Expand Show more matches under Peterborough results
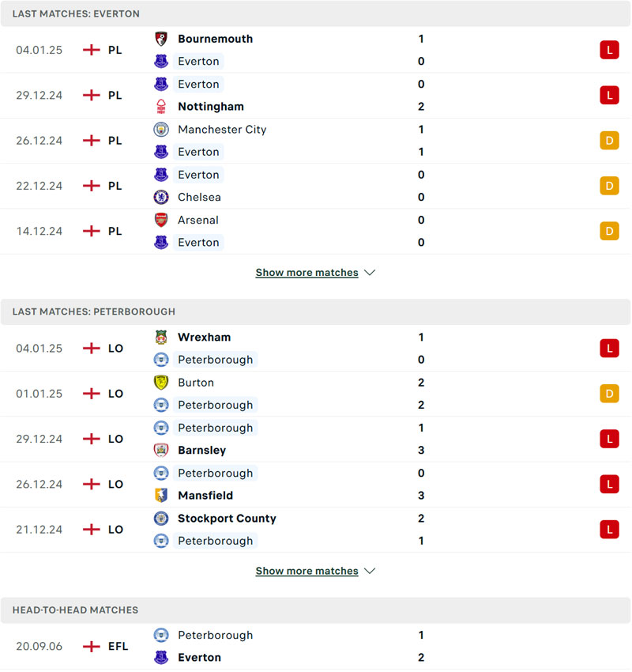The image size is (632, 672). click(307, 570)
